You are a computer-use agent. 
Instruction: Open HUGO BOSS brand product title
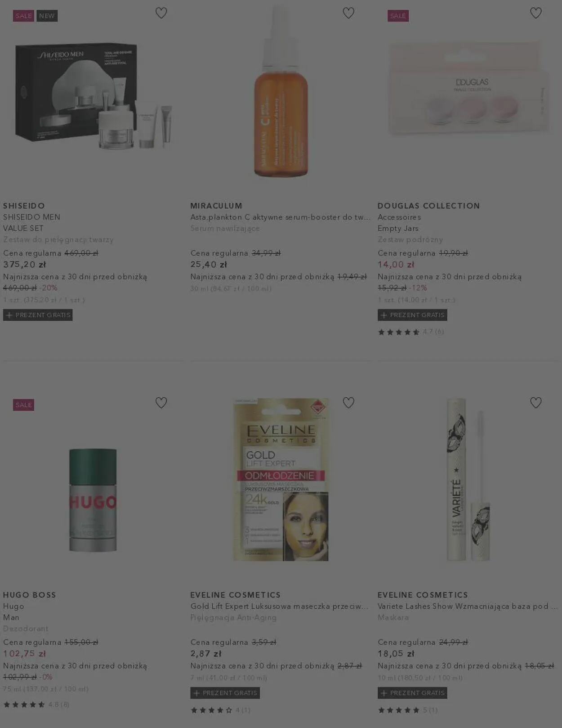(x=30, y=595)
